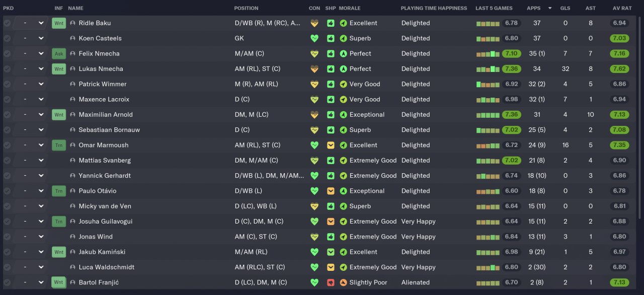Click Bartol Franjić's orange morale icon
The image size is (644, 295).
[344, 282]
